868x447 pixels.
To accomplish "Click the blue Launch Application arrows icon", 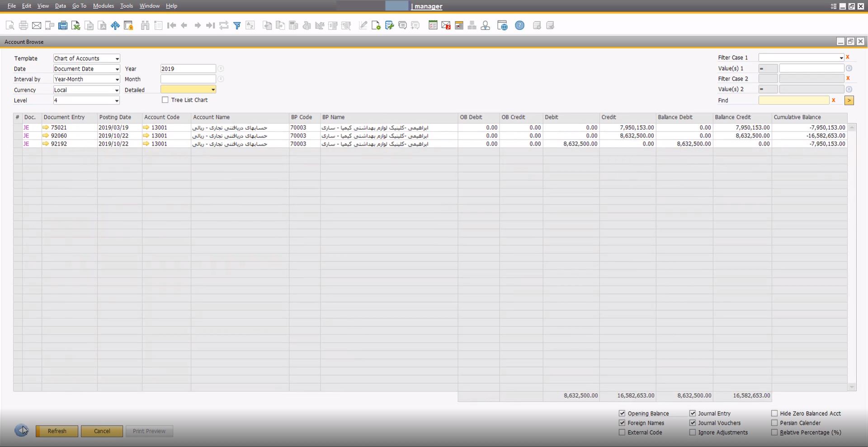I will [115, 25].
